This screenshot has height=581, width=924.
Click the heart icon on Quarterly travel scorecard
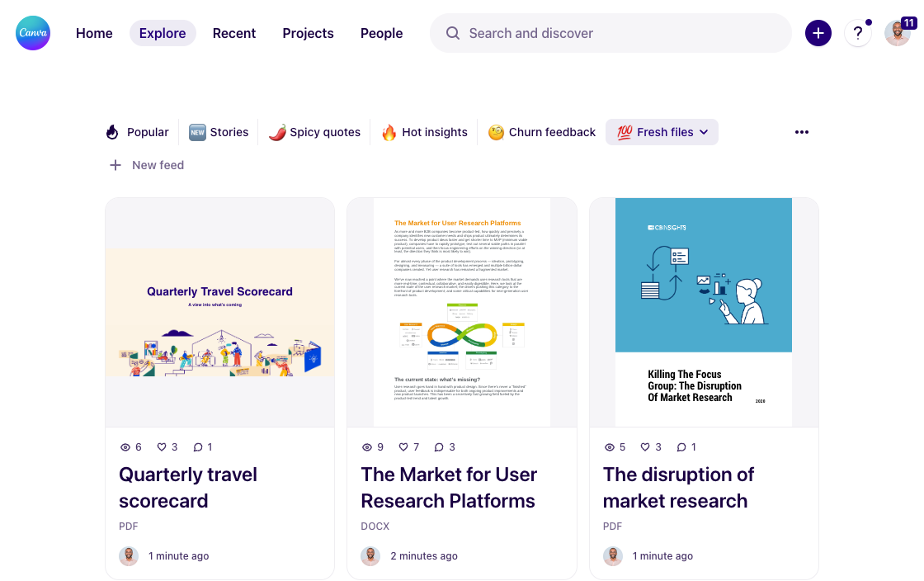[162, 447]
